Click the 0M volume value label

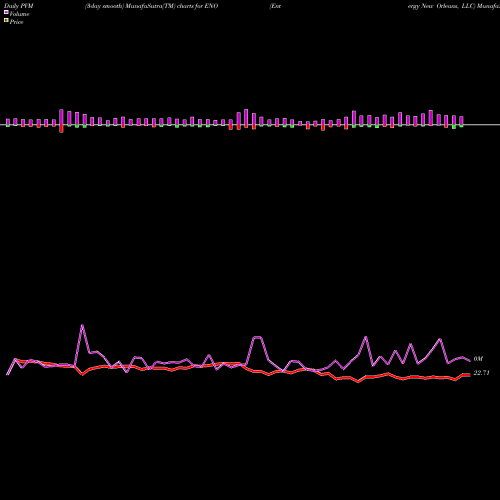(x=478, y=359)
